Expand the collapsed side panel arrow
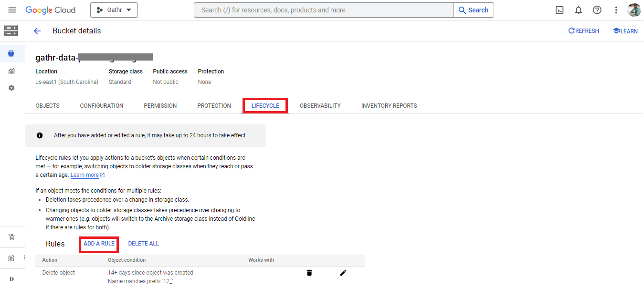The height and width of the screenshot is (287, 644). [x=11, y=279]
